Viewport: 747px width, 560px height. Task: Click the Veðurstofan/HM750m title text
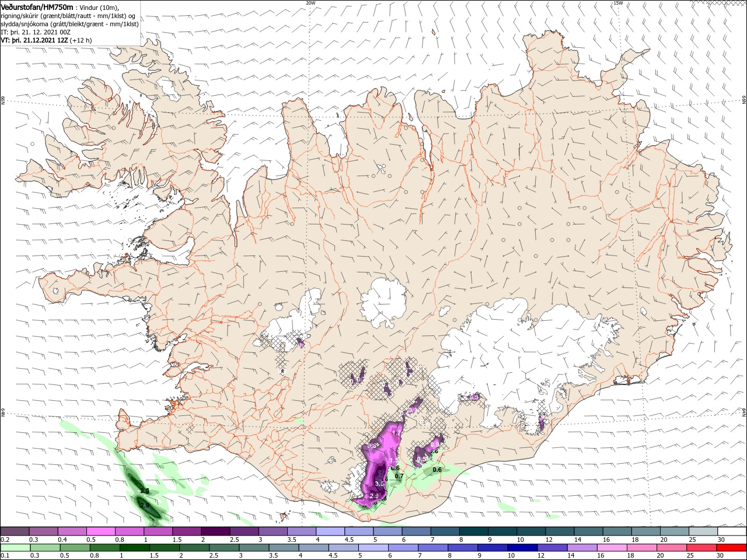(x=37, y=7)
